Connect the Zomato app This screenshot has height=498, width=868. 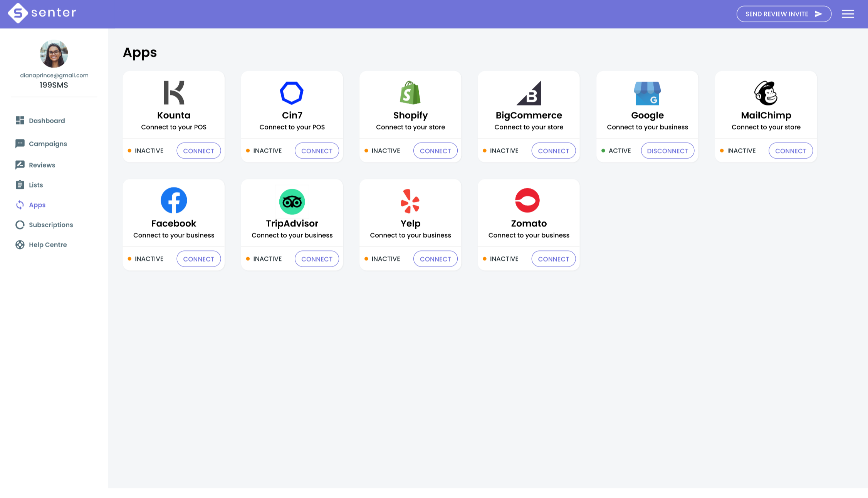pyautogui.click(x=553, y=258)
